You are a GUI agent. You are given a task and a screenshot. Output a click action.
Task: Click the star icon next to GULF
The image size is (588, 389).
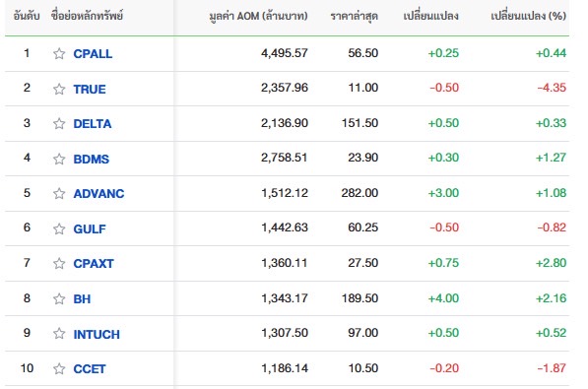(59, 228)
